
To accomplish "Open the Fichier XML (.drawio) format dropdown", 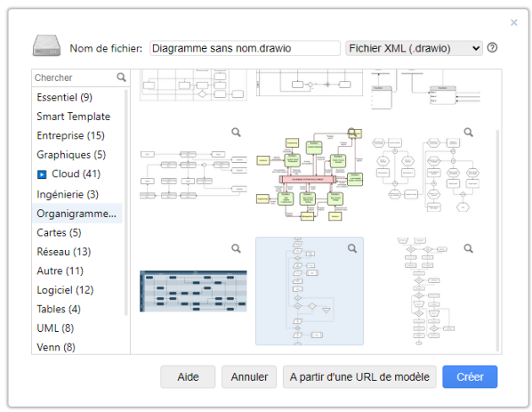I will 414,48.
